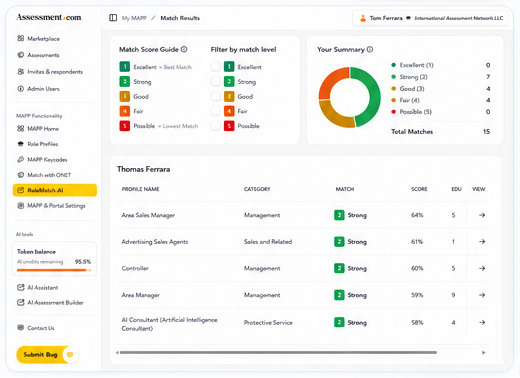
Task: Click the Total Matches value 15
Action: click(x=486, y=131)
